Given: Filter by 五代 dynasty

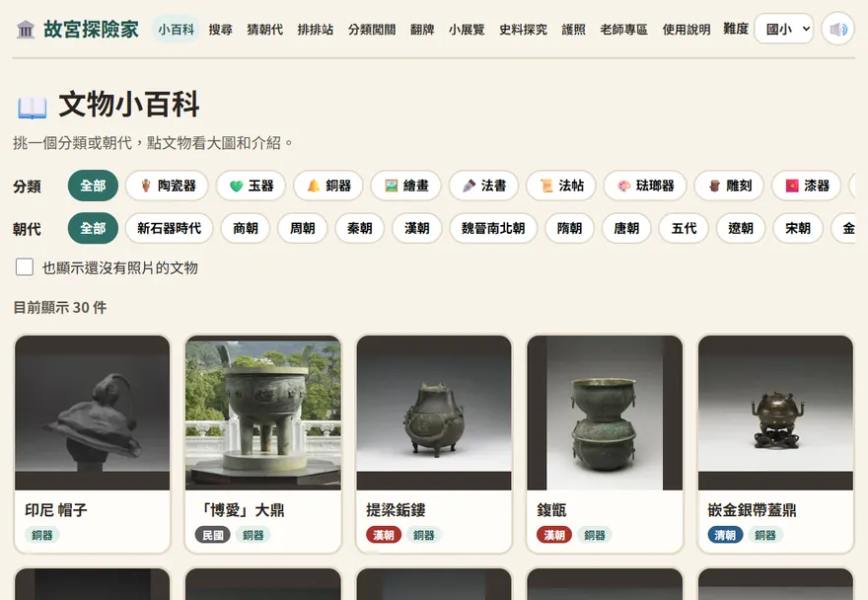Looking at the screenshot, I should [684, 228].
